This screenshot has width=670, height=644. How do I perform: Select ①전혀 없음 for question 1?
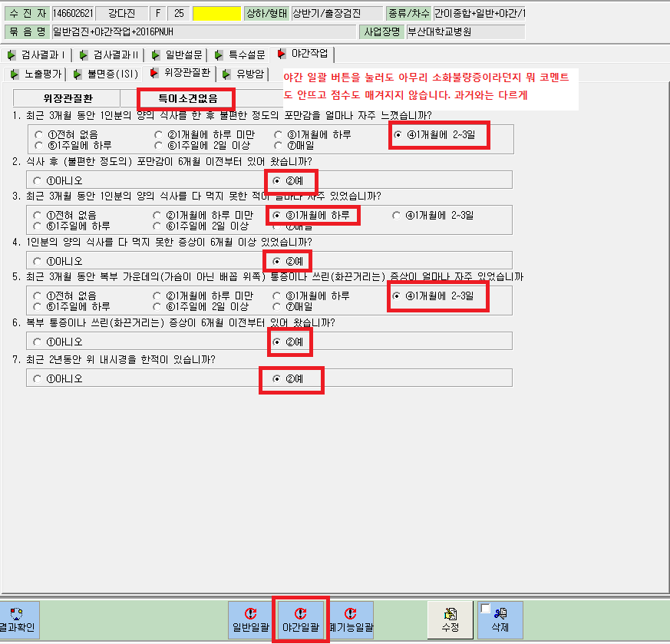point(39,135)
